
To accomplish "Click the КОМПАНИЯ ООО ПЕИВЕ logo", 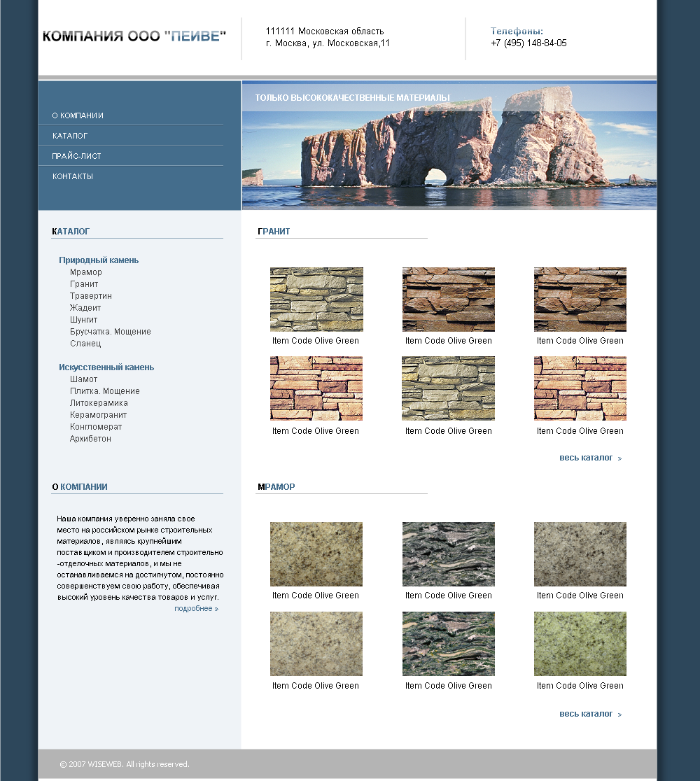I will point(134,36).
